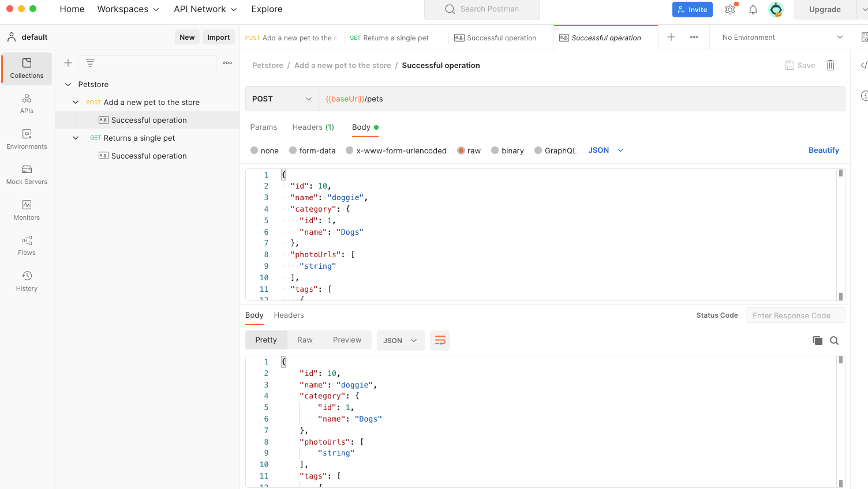Screen dimensions: 868x489
Task: Click the Import button
Action: [x=219, y=36]
